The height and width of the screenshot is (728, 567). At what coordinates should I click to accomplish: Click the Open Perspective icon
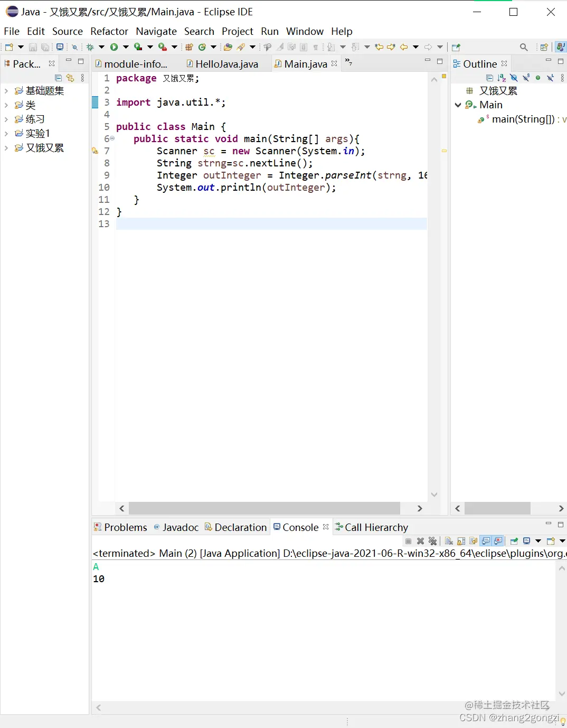pyautogui.click(x=544, y=47)
